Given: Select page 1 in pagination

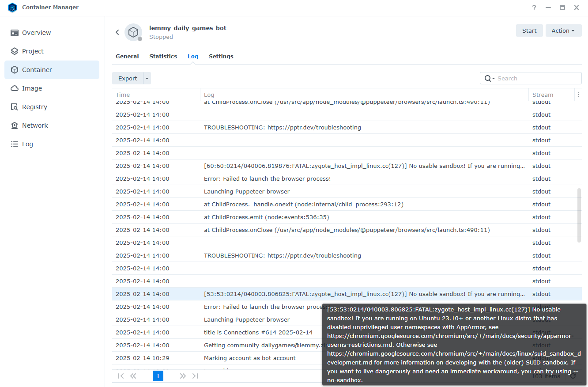Looking at the screenshot, I should pos(158,376).
